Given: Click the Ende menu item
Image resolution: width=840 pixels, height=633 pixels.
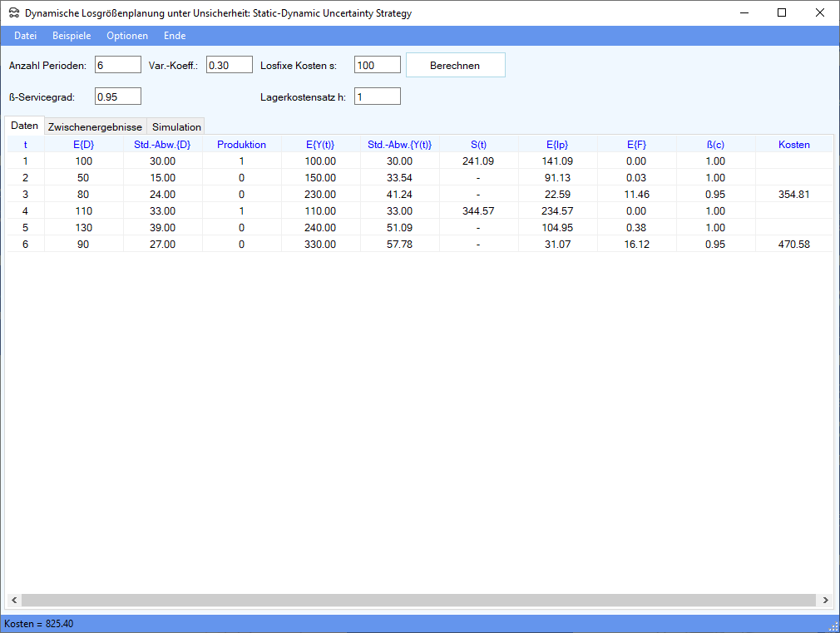Looking at the screenshot, I should click(x=175, y=36).
